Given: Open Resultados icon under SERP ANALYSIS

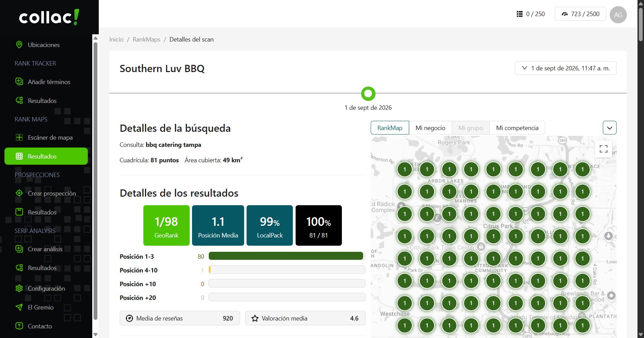Looking at the screenshot, I should tap(19, 268).
